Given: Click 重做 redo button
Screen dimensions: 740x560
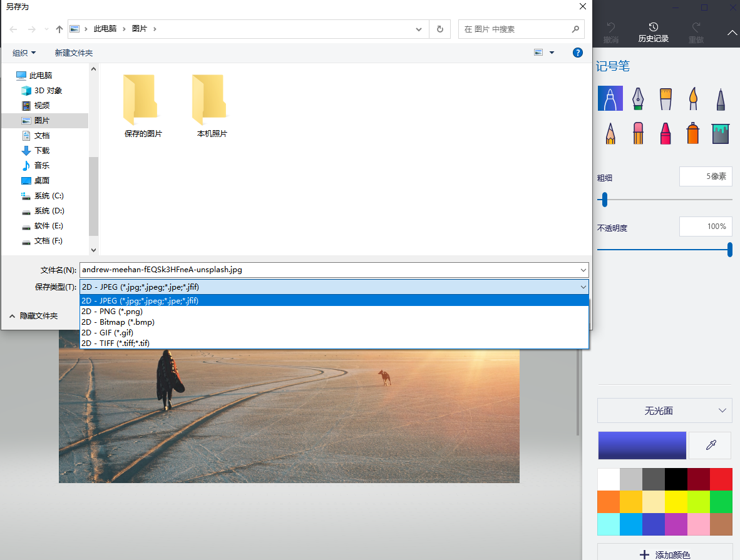Looking at the screenshot, I should (696, 33).
